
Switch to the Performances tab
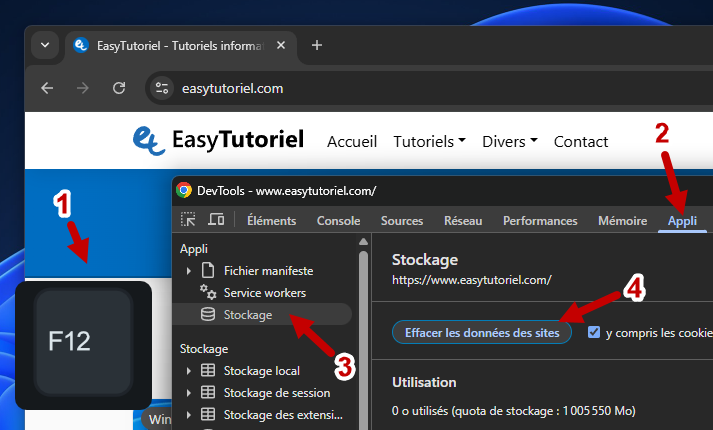pos(540,221)
